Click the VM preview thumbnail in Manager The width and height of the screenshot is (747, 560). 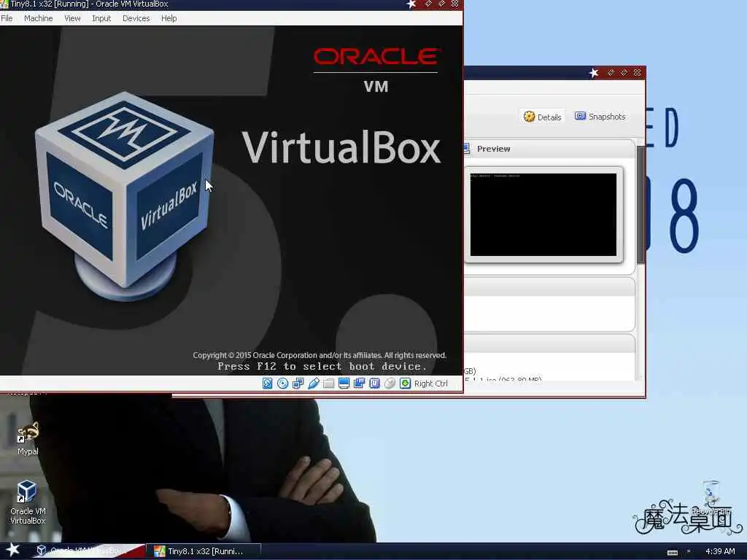click(x=543, y=214)
